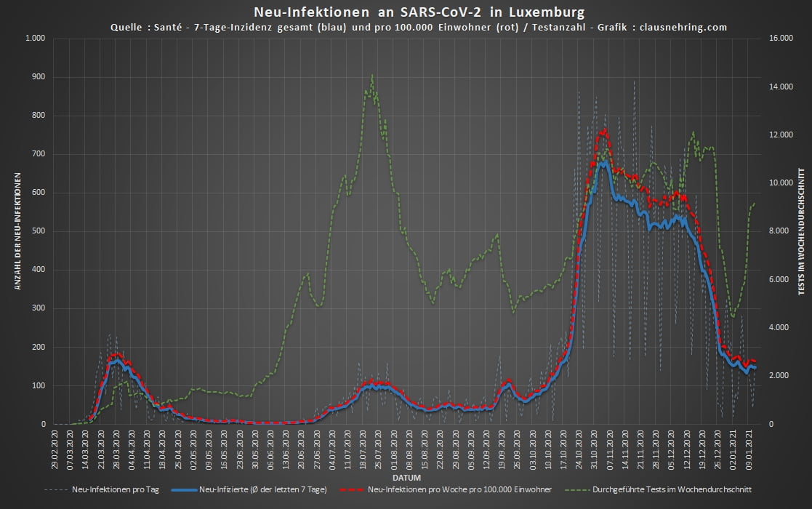Click the solid blue line legend swatch
812x509 pixels.
185,489
